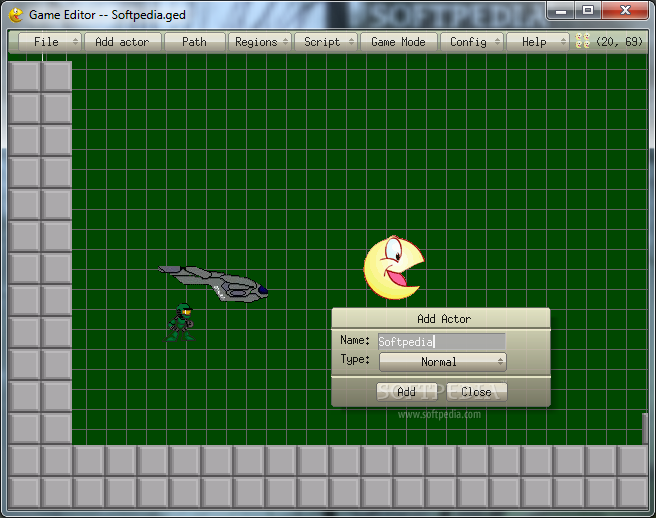
Task: Click the vertical scrollbar handle at right edge
Action: [645, 428]
